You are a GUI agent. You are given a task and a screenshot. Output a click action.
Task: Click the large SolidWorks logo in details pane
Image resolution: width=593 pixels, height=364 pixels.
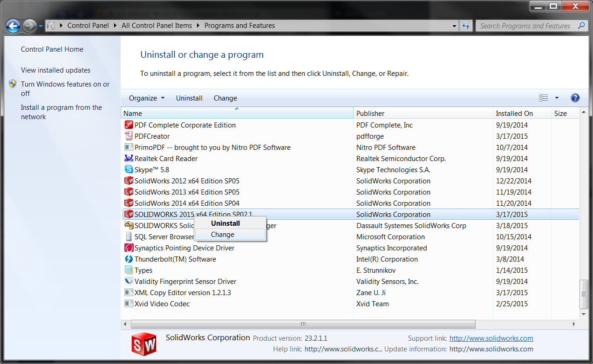click(x=144, y=345)
